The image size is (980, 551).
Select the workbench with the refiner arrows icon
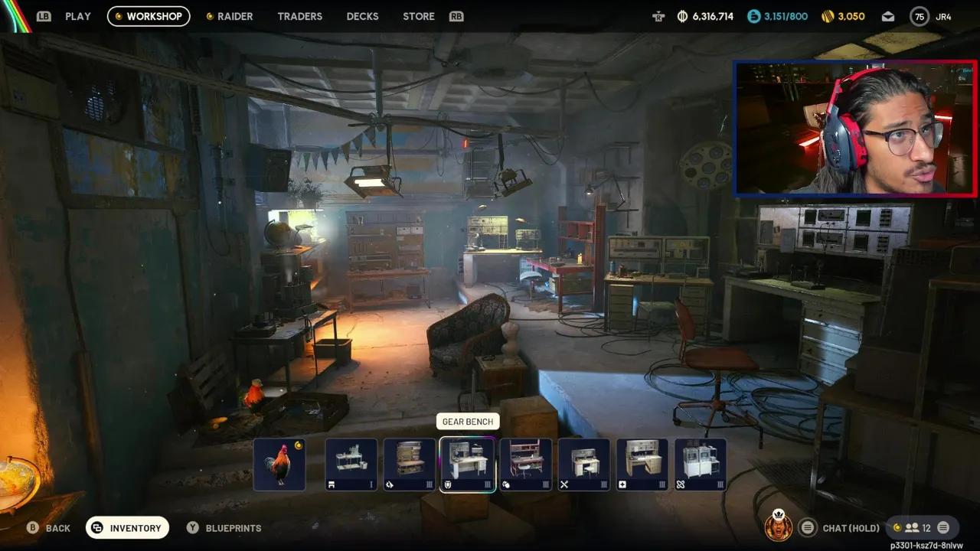(x=410, y=465)
